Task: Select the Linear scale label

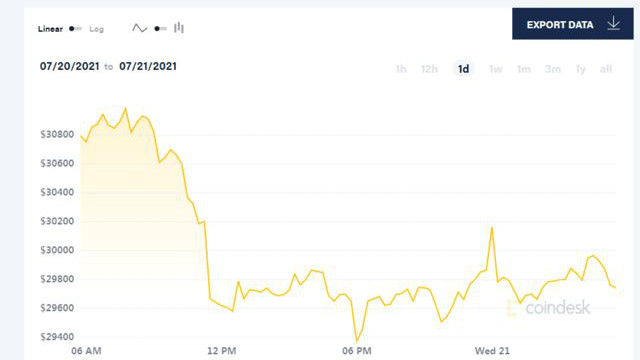Action: pos(50,29)
